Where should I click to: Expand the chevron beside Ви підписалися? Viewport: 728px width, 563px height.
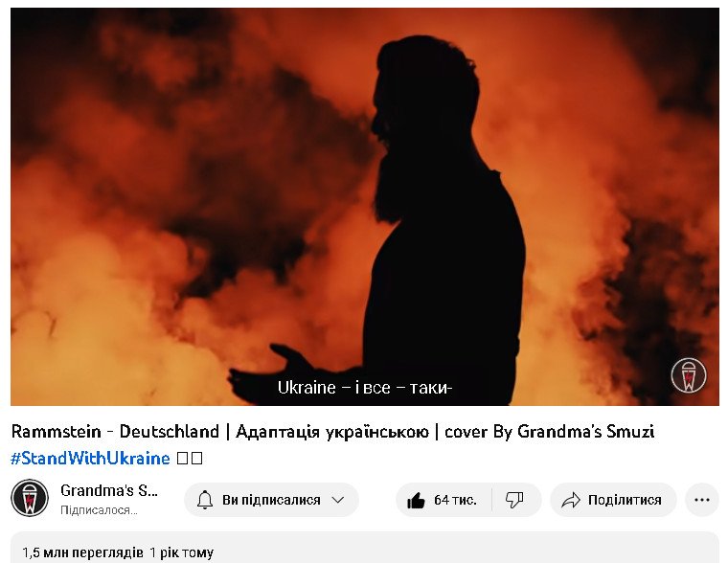click(x=338, y=500)
